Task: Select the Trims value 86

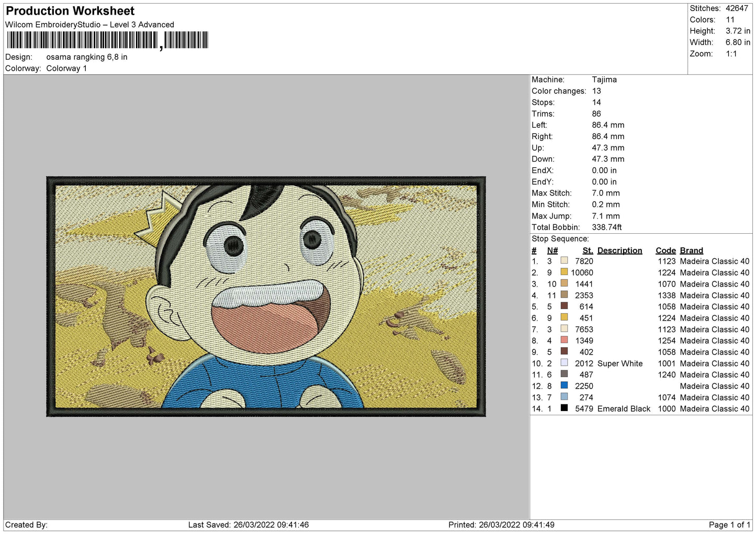Action: 596,114
